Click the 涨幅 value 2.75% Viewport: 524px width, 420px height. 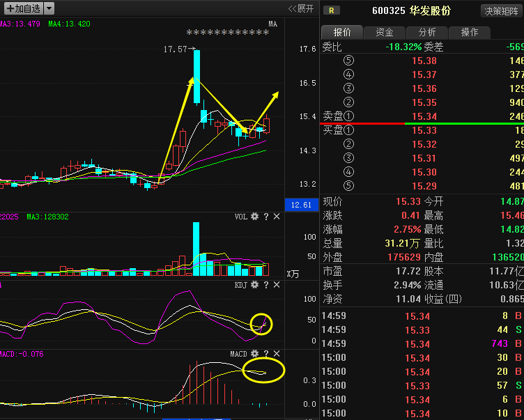(407, 230)
